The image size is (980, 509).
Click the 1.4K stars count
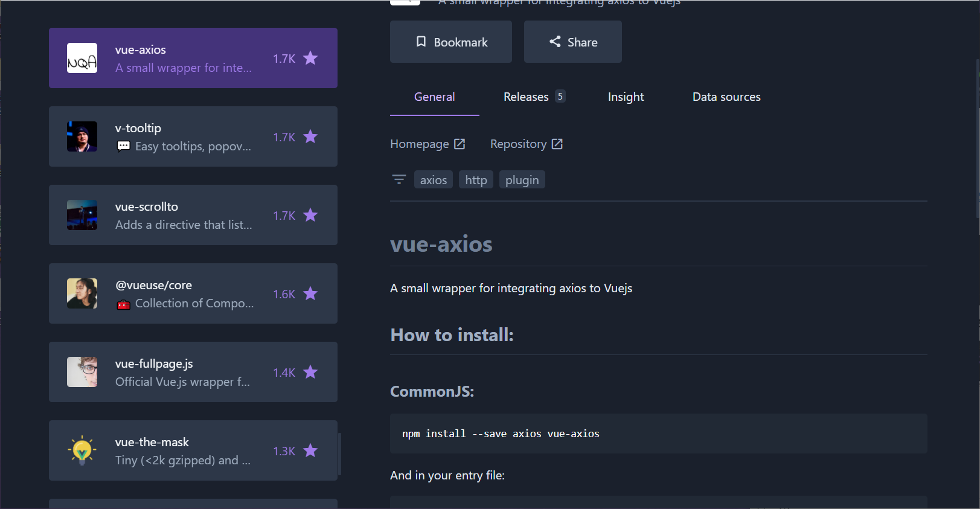pos(284,373)
